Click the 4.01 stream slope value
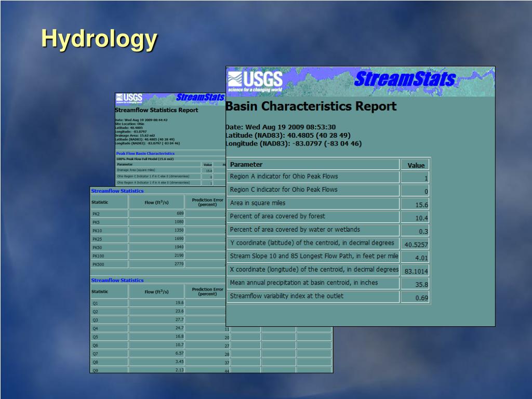 coord(415,258)
